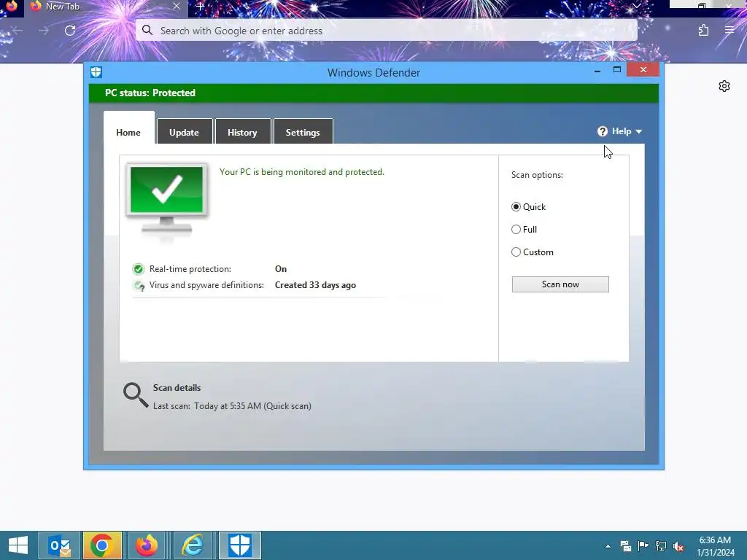Click the Windows Defender shield title icon
The image size is (747, 560).
click(96, 72)
